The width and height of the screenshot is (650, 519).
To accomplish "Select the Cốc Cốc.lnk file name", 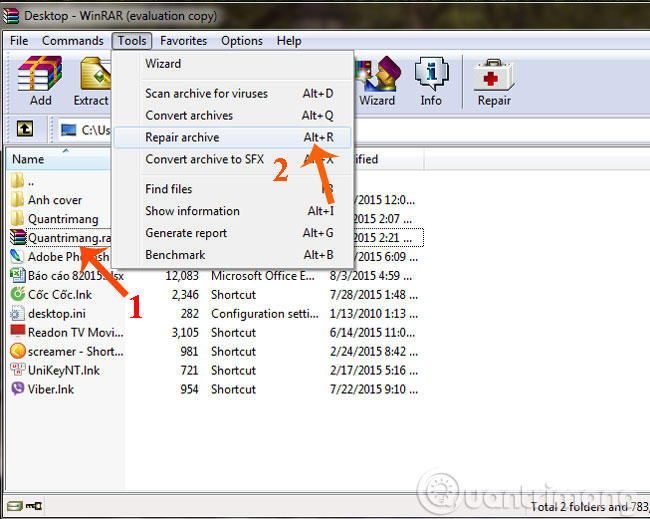I will point(60,294).
